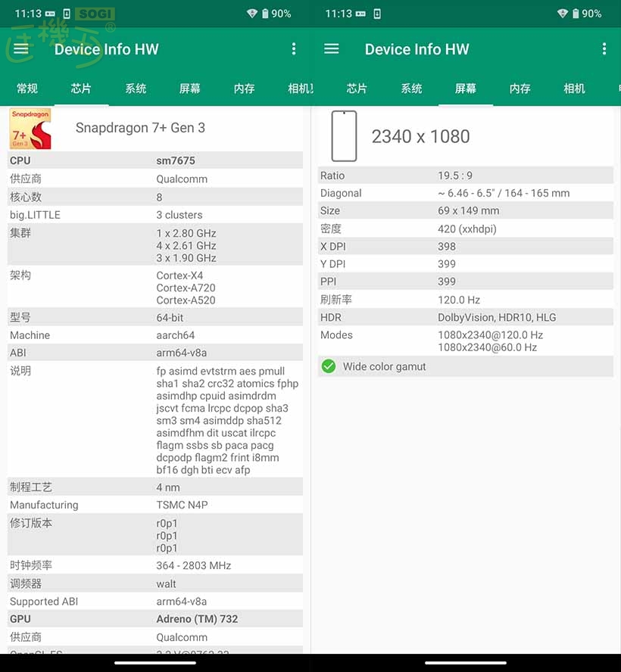Tap the Ratio 19.5 : 9 row
Image resolution: width=621 pixels, height=672 pixels.
466,176
